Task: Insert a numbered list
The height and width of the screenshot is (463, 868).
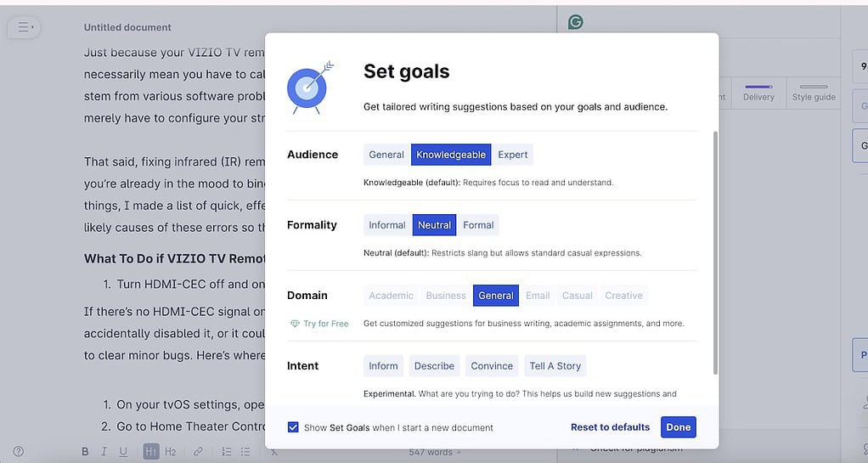Action: click(227, 451)
